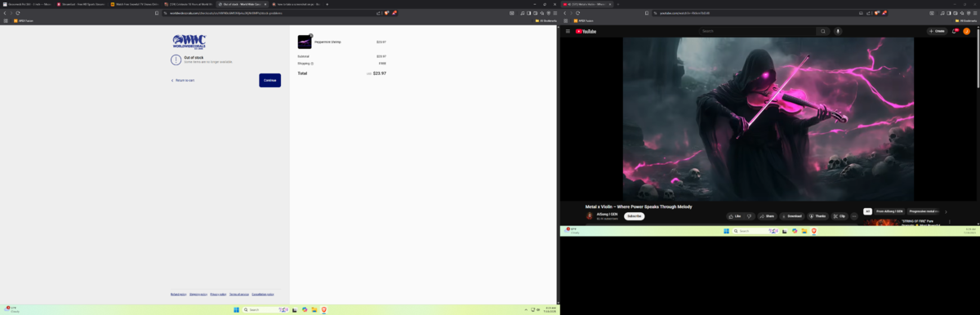
Task: Click the YouTube search magnifier button
Action: [823, 31]
